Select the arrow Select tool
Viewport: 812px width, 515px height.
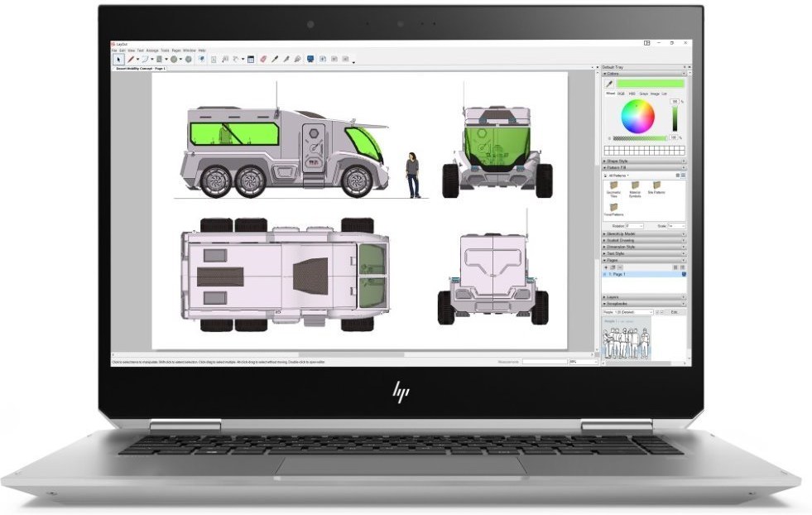point(118,60)
